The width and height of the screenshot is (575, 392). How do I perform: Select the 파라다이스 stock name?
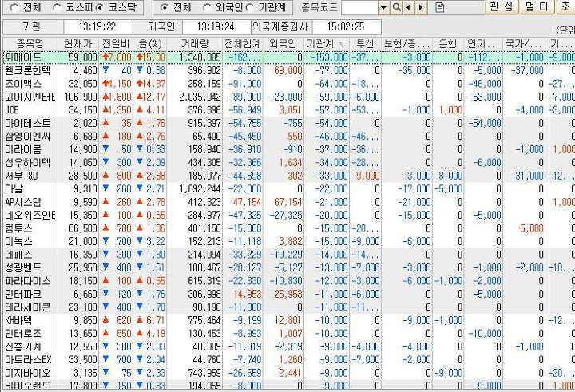click(27, 281)
